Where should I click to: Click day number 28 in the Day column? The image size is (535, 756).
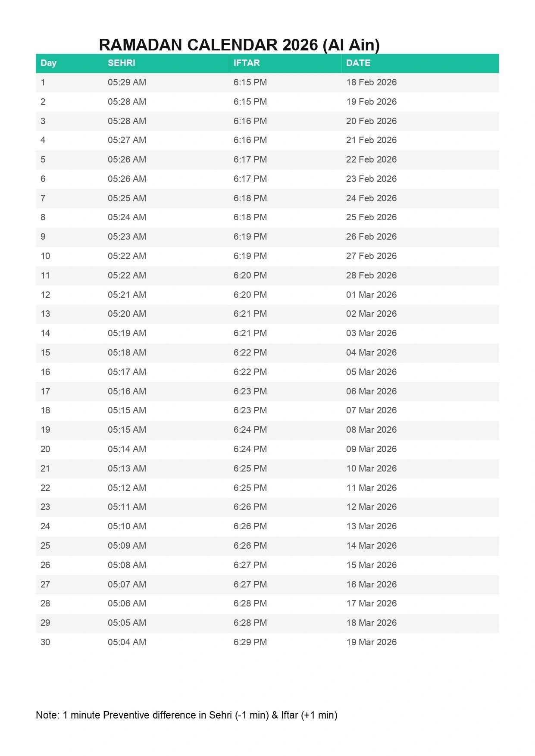coord(45,603)
